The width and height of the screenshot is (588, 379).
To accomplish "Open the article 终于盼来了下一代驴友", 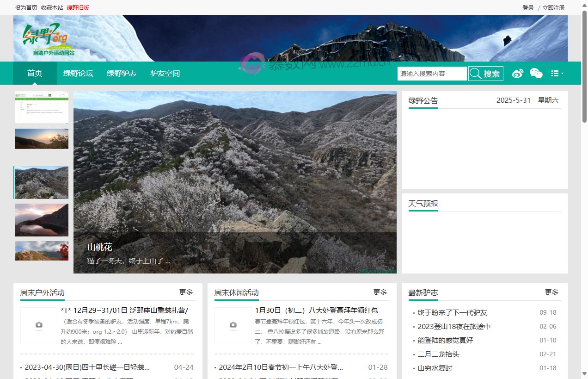I will [x=453, y=312].
